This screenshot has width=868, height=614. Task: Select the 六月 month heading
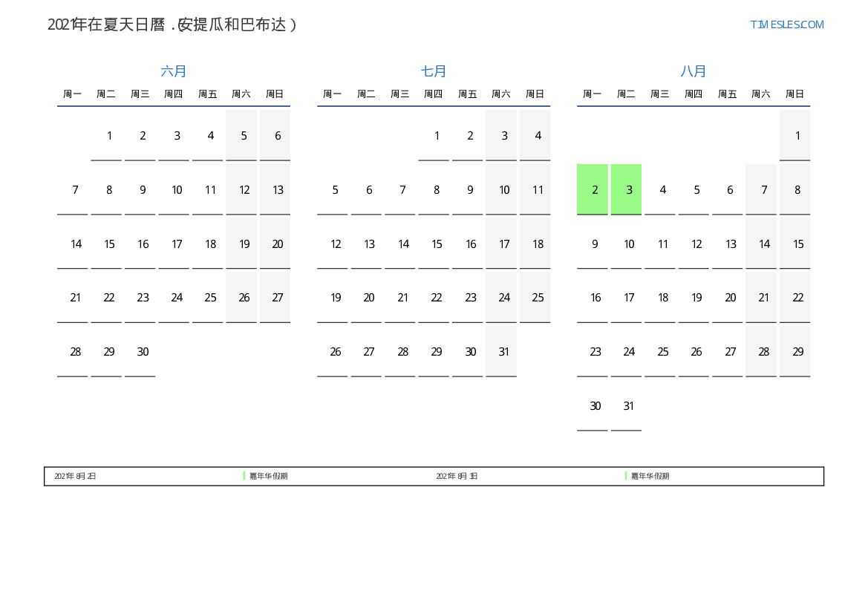[x=174, y=71]
